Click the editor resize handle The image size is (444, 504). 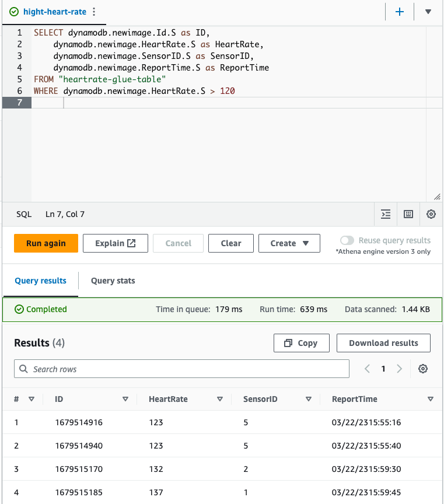437,197
